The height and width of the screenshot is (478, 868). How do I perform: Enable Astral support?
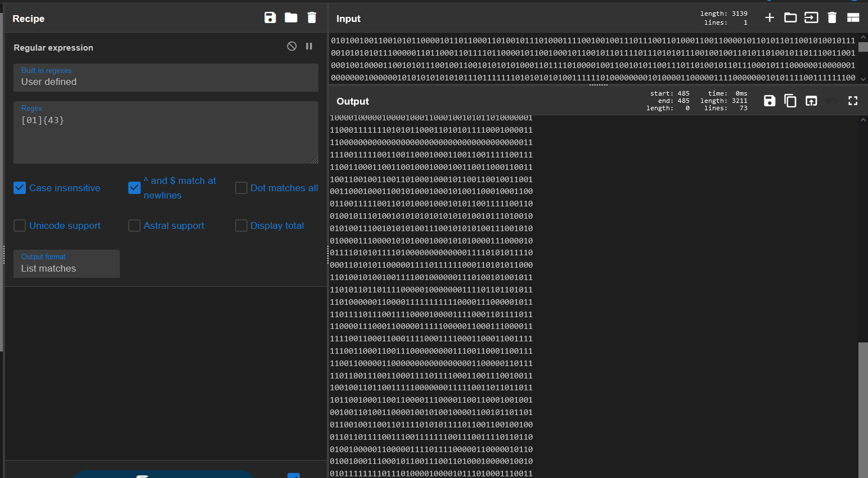(x=134, y=226)
